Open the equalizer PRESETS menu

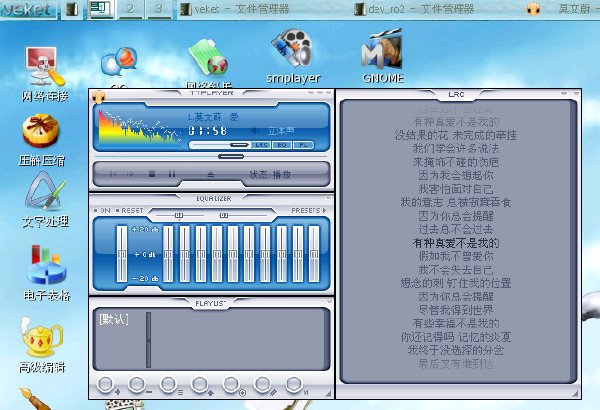click(308, 211)
